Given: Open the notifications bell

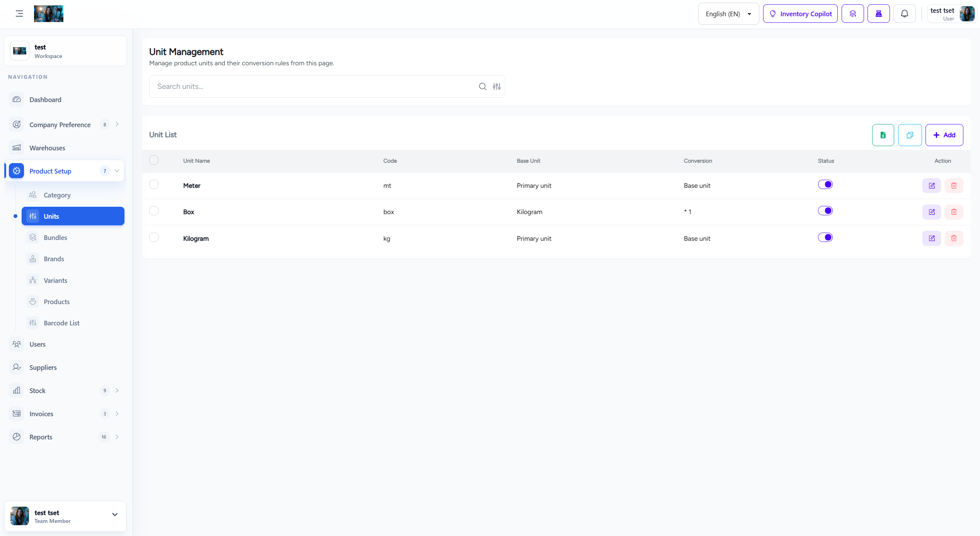Looking at the screenshot, I should [x=905, y=14].
